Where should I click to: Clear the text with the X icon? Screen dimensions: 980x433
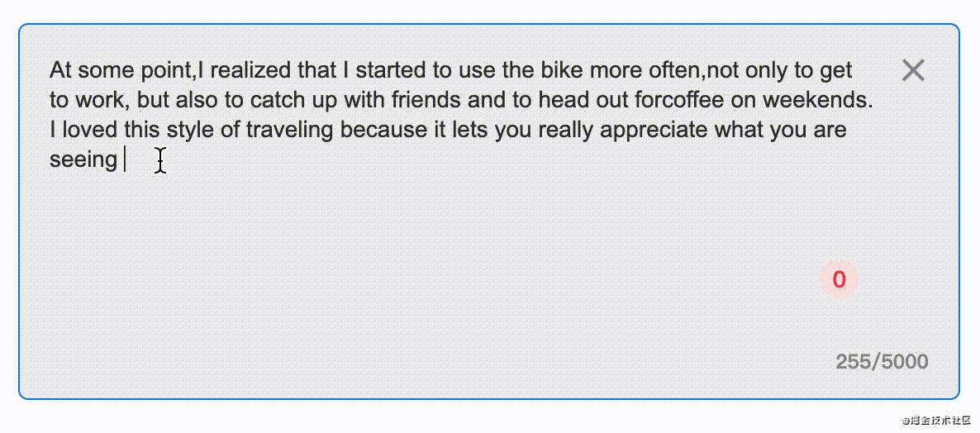pos(913,70)
